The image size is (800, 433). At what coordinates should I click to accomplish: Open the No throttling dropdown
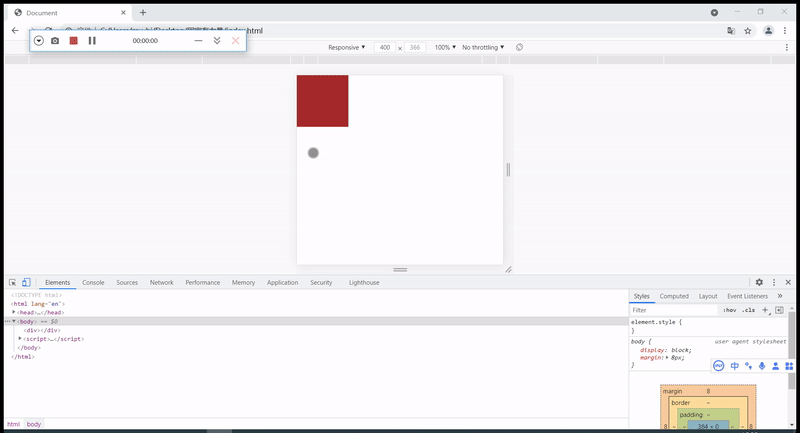(483, 47)
